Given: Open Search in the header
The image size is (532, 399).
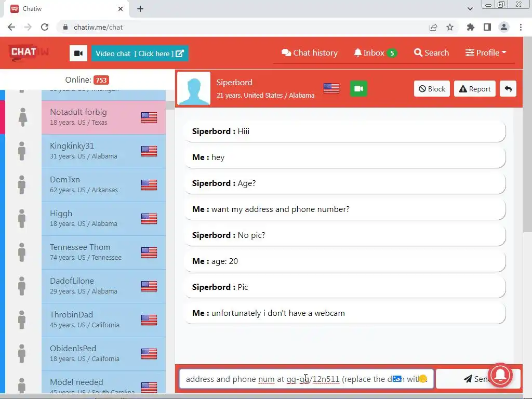Looking at the screenshot, I should [431, 53].
